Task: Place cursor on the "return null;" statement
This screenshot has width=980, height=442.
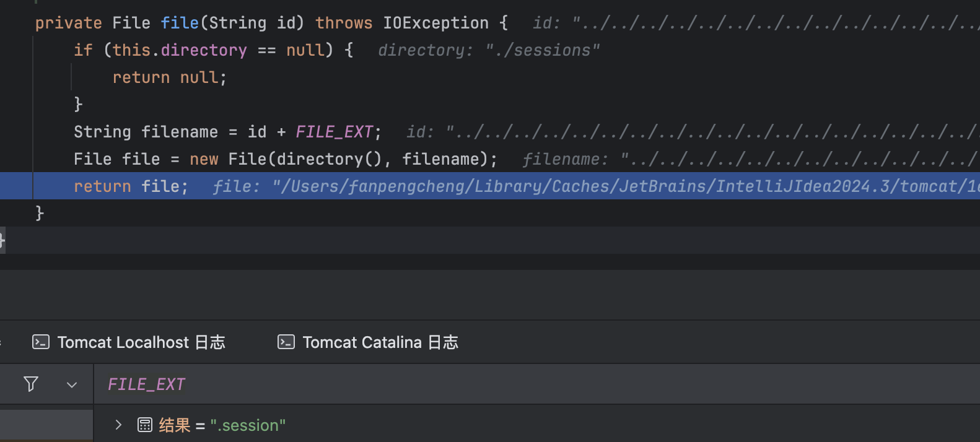Action: pyautogui.click(x=169, y=77)
